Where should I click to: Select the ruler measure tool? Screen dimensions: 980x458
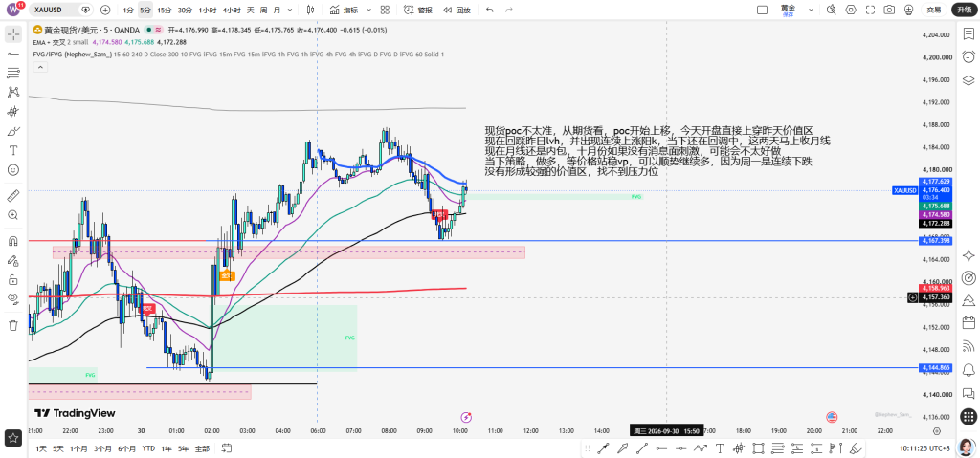click(13, 196)
